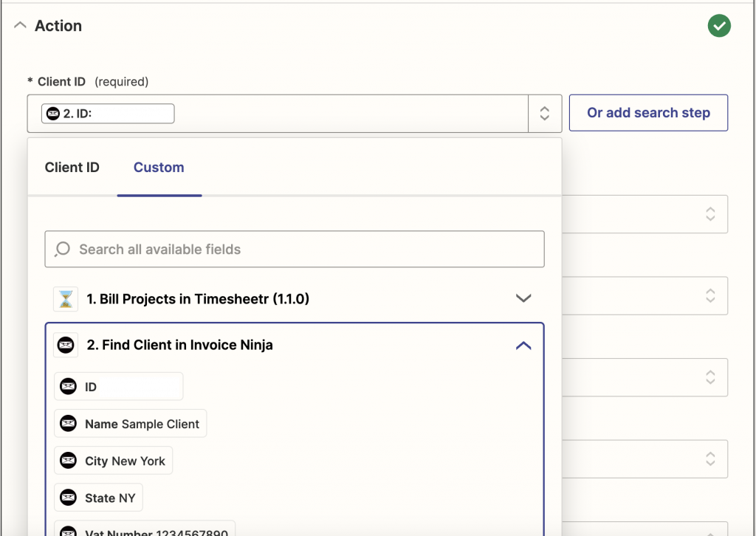
Task: Click the ninja icon on the ID pill
Action: click(x=68, y=386)
